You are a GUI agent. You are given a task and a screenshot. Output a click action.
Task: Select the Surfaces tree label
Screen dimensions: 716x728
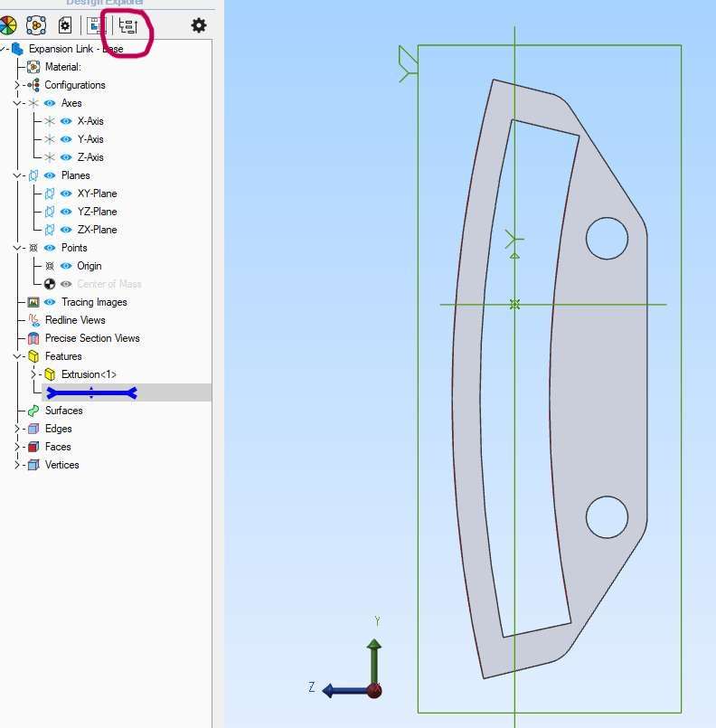[x=64, y=411]
